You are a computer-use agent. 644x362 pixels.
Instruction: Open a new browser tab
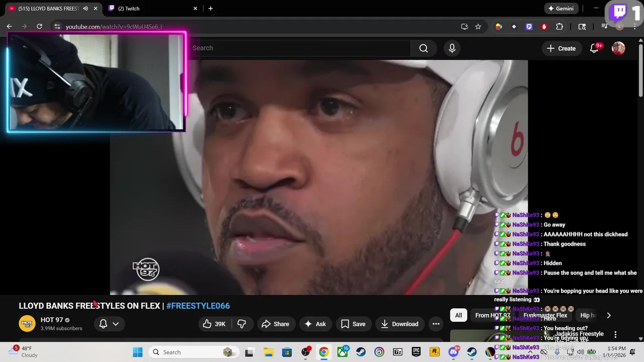click(x=210, y=9)
